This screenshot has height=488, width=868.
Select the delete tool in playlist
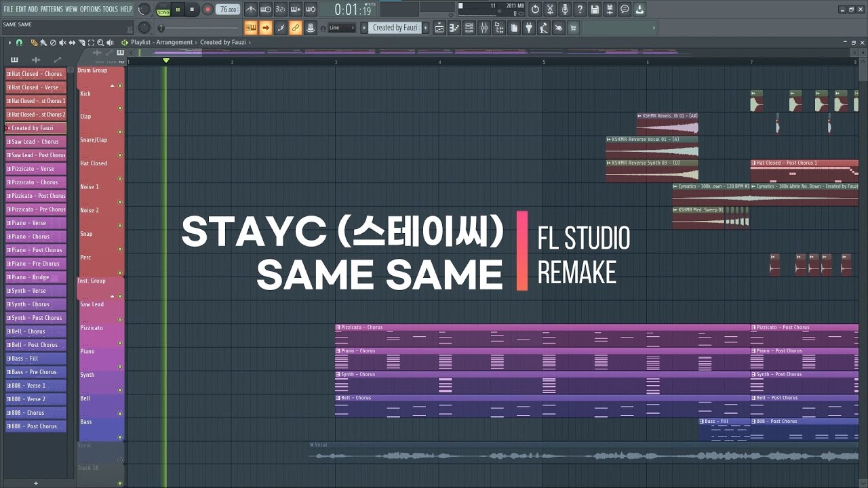pyautogui.click(x=52, y=43)
